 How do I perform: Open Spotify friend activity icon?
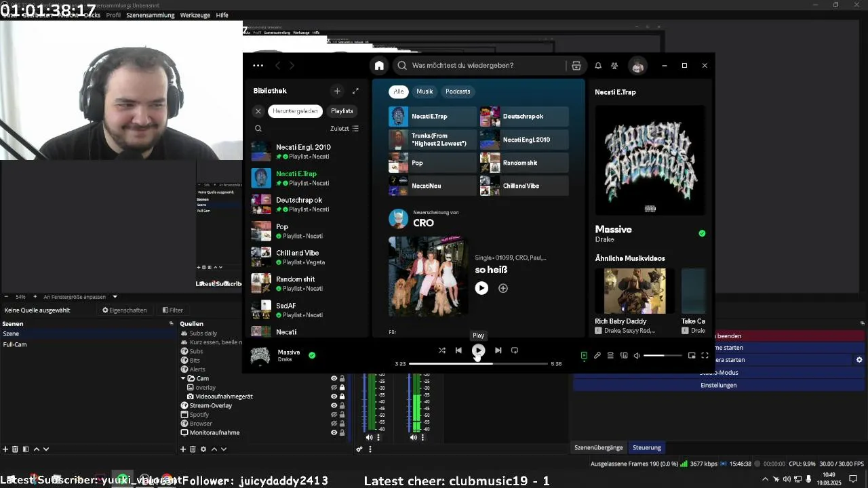coord(614,66)
